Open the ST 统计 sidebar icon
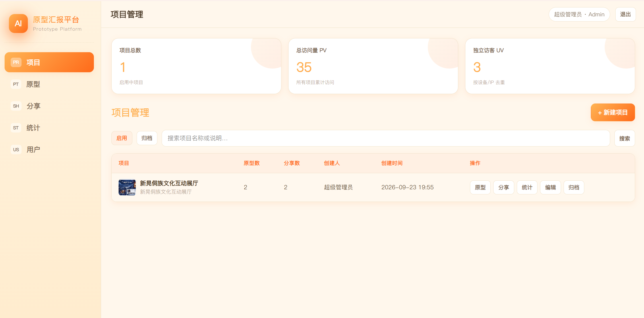 16,128
